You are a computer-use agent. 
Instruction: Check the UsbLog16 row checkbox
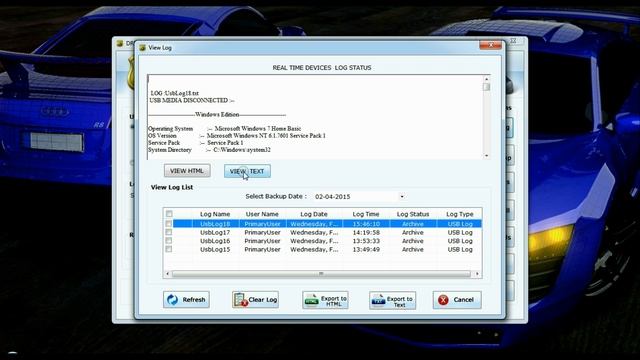click(x=169, y=241)
